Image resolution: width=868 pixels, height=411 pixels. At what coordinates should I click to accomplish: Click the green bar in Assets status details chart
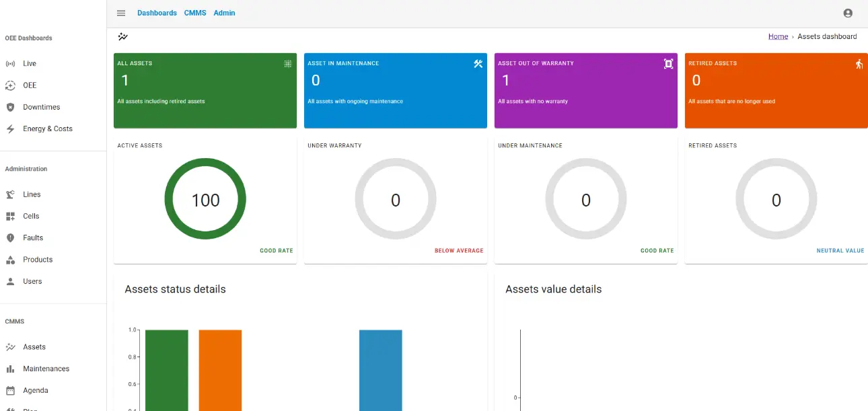point(167,370)
